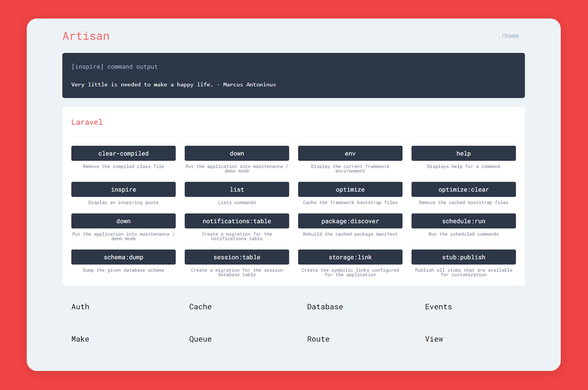Run the optimize:clear command
The width and height of the screenshot is (588, 390).
[x=464, y=189]
